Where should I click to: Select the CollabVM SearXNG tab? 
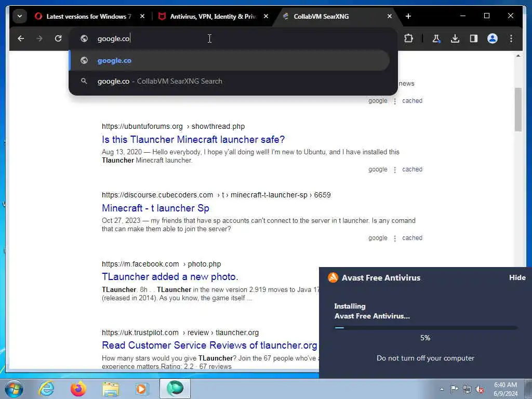[x=321, y=16]
